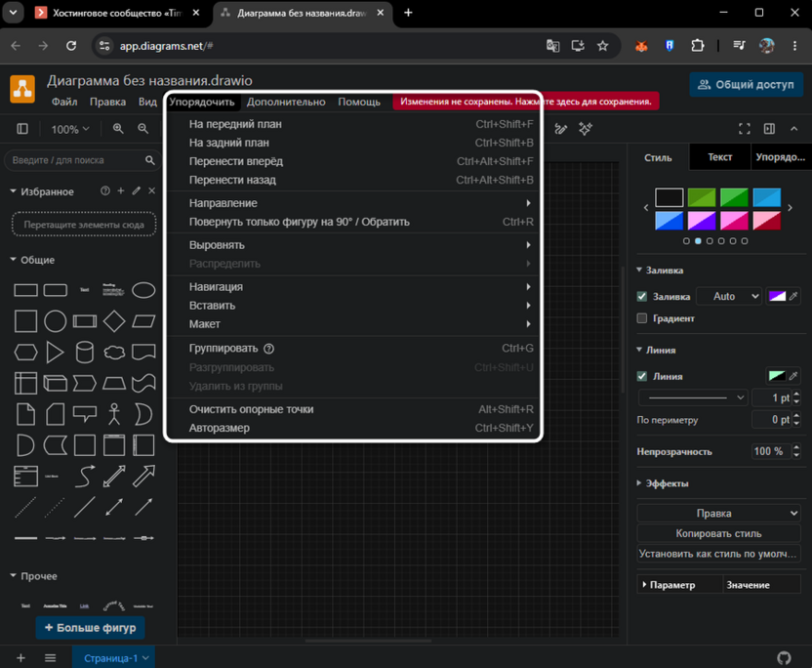Image resolution: width=812 pixels, height=668 pixels.
Task: Collapse the Заливка section header
Action: pos(660,270)
